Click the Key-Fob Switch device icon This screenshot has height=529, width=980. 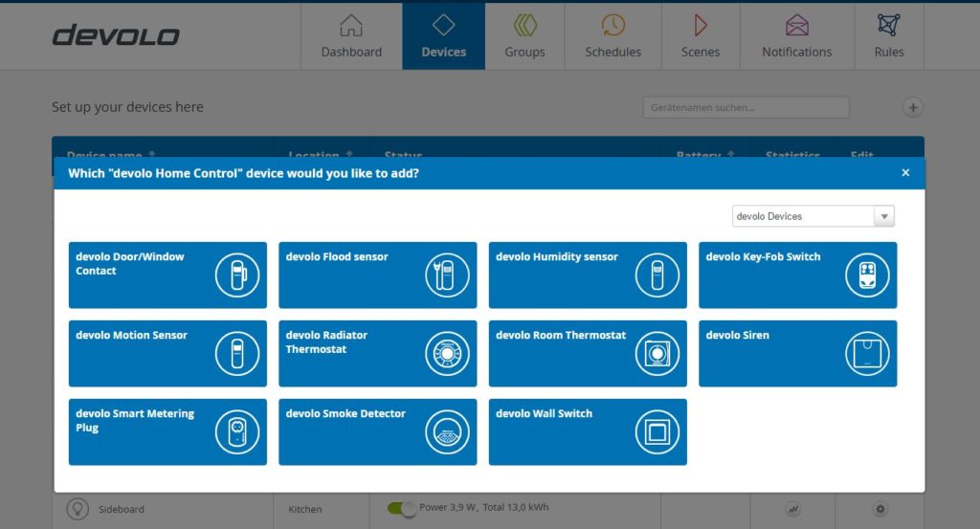[867, 275]
